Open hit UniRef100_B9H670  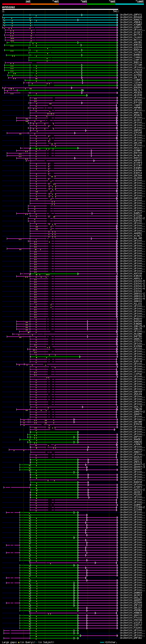pyautogui.click(x=131, y=20)
